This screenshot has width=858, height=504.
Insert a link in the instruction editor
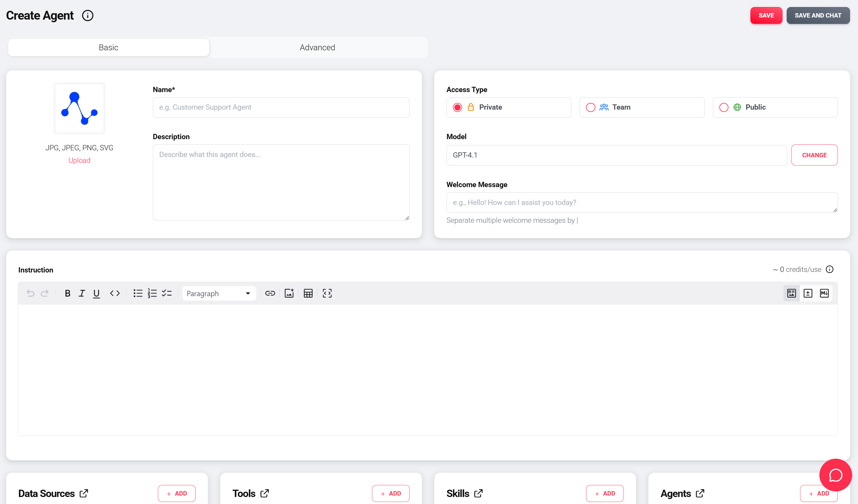point(270,293)
